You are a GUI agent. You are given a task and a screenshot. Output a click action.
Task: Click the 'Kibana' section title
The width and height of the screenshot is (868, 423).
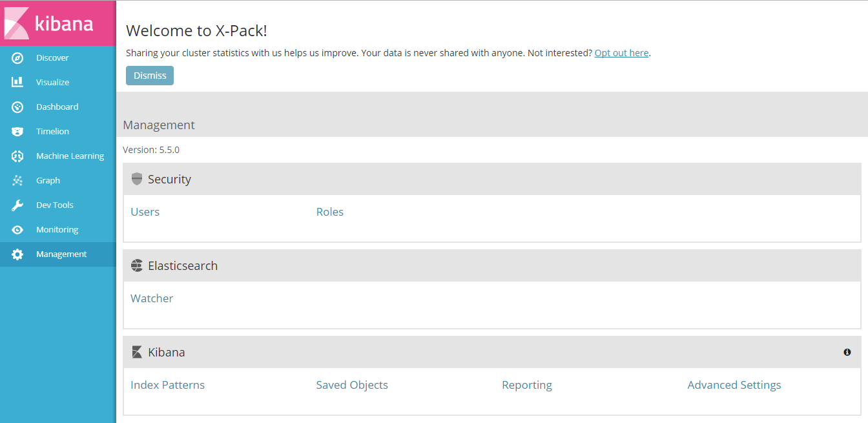167,352
